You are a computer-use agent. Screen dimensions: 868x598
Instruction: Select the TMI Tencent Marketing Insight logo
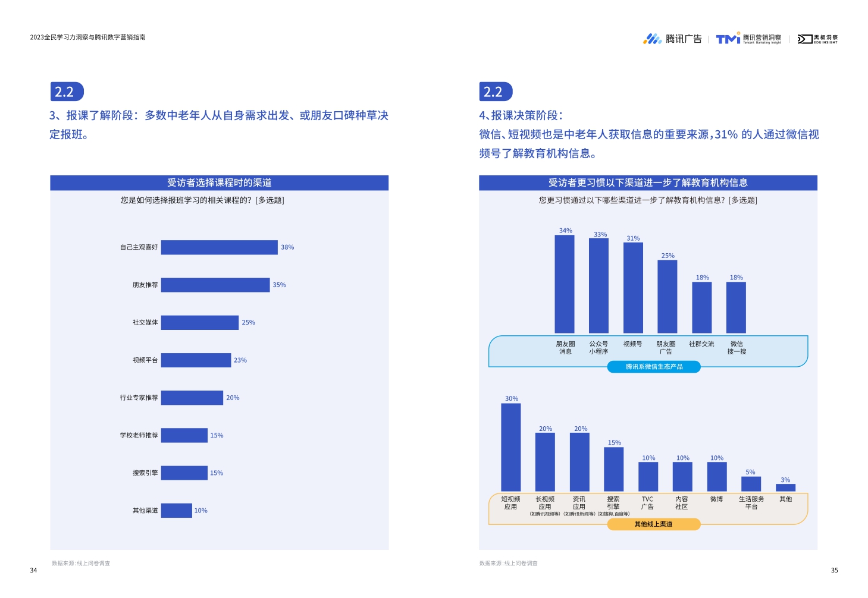point(747,38)
